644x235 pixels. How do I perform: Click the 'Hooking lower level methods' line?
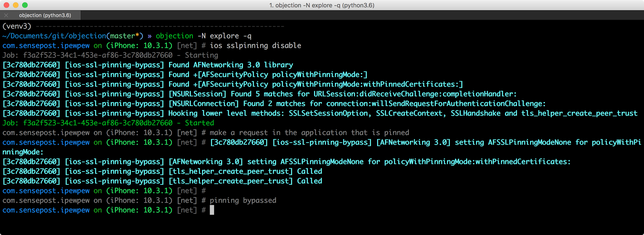point(320,113)
